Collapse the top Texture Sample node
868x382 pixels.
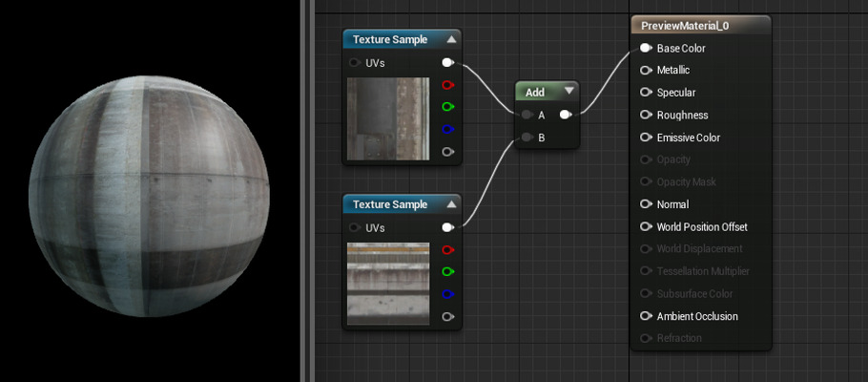451,39
